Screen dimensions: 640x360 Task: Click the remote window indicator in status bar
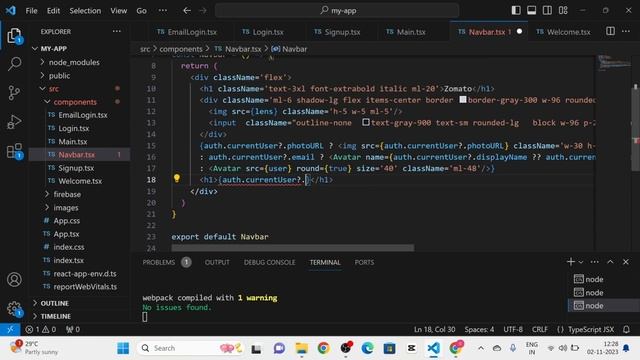pyautogui.click(x=10, y=329)
